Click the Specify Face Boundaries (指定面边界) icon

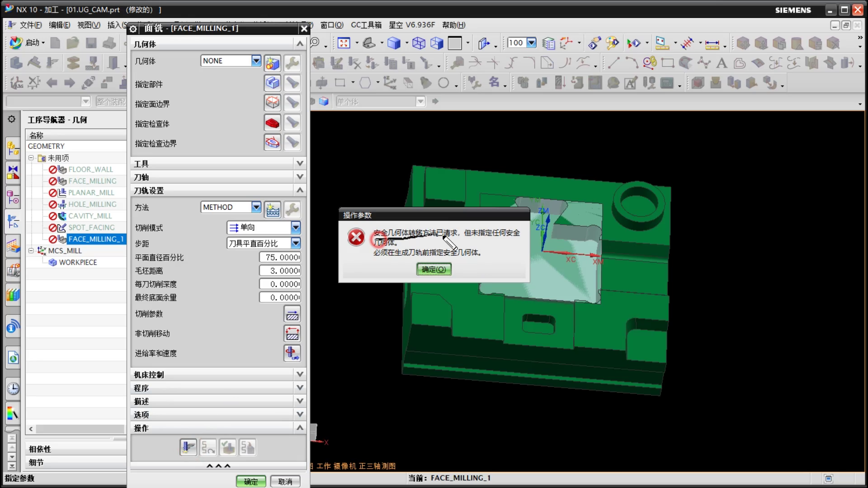pos(272,103)
